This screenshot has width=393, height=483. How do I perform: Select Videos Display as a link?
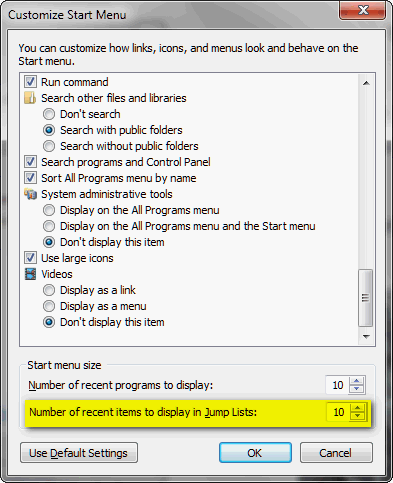(x=49, y=290)
